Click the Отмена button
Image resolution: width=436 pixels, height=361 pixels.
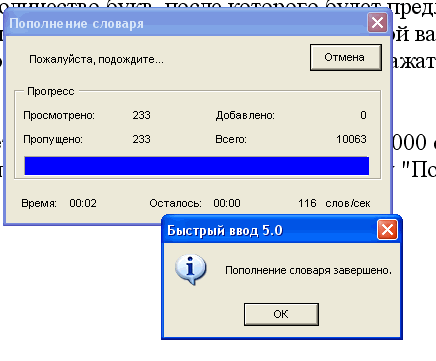click(x=346, y=57)
